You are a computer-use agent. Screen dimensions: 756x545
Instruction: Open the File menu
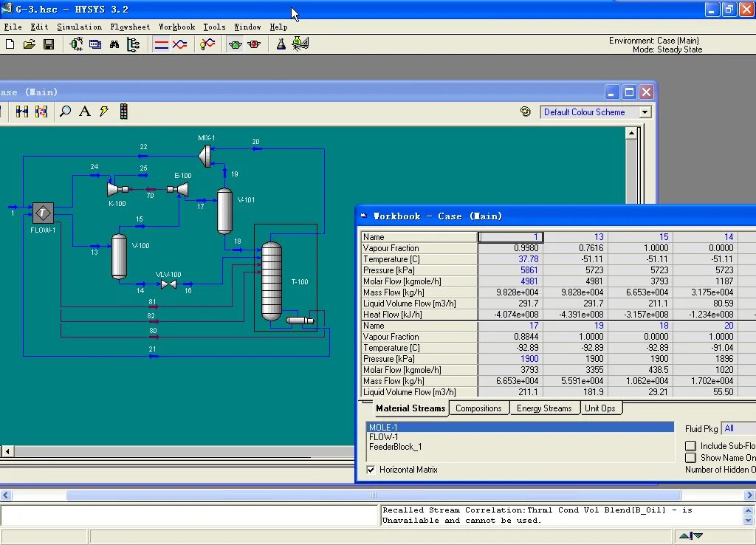point(13,27)
